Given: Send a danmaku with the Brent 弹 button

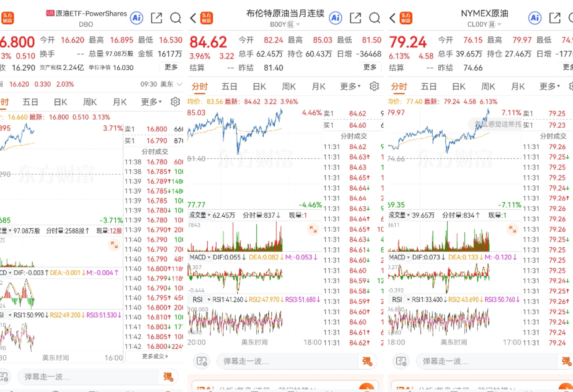Looking at the screenshot, I should (x=367, y=361).
